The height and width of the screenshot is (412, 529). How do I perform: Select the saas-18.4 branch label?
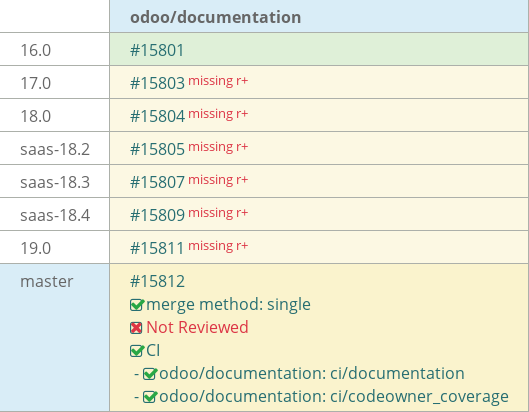click(55, 215)
